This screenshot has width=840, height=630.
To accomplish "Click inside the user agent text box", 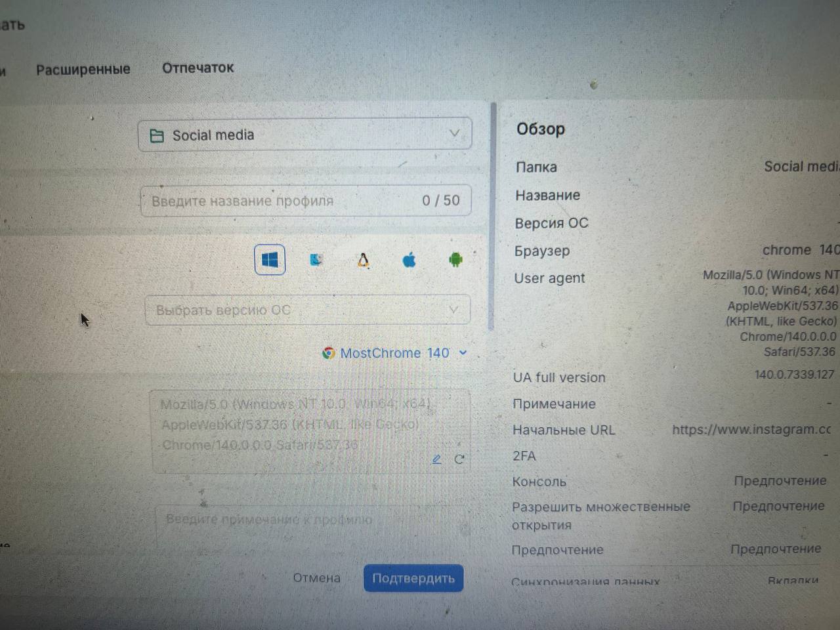I will (x=311, y=431).
